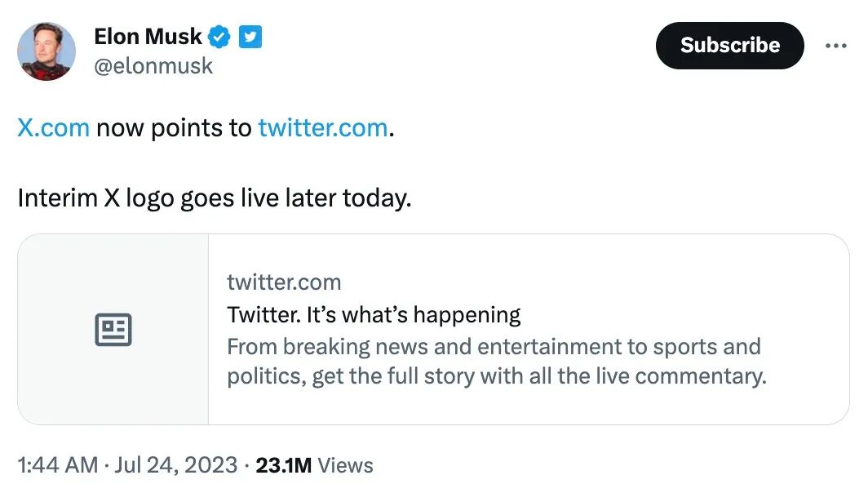
Task: Open the @elonmusk handle link
Action: [153, 66]
